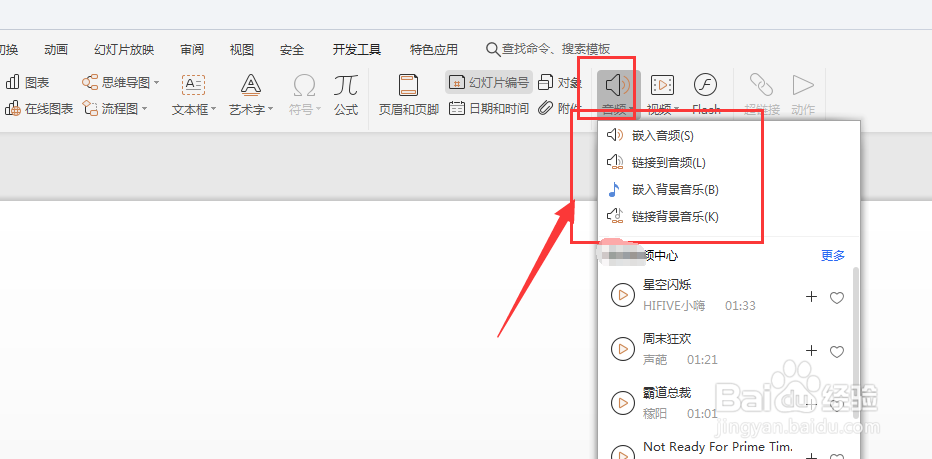Open the 审阅 review tab
Image resolution: width=932 pixels, height=459 pixels.
pyautogui.click(x=193, y=50)
